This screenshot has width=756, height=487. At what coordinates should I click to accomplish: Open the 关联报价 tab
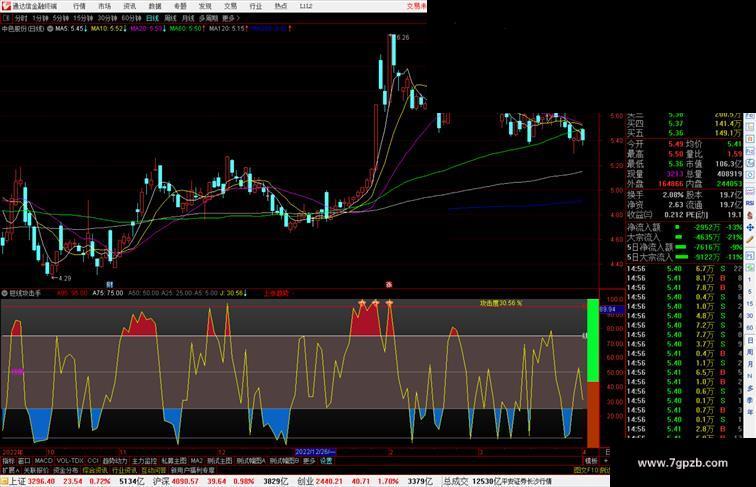point(36,470)
